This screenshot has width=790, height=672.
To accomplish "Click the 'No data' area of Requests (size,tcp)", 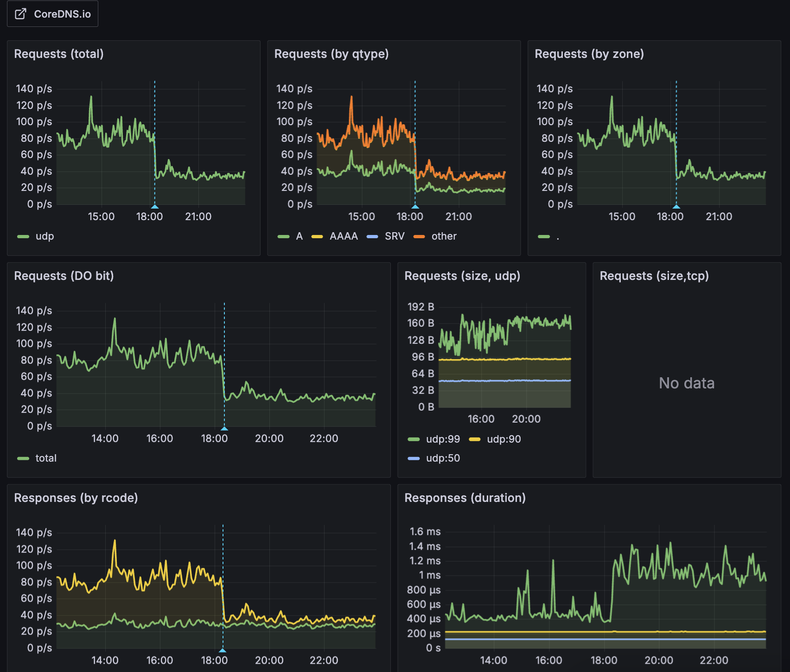I will pos(686,383).
